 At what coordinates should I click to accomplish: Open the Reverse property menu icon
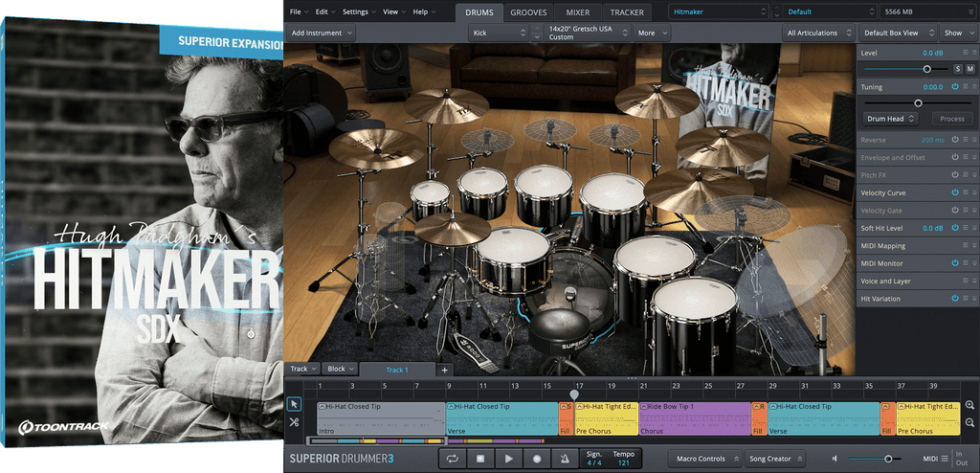[966, 140]
